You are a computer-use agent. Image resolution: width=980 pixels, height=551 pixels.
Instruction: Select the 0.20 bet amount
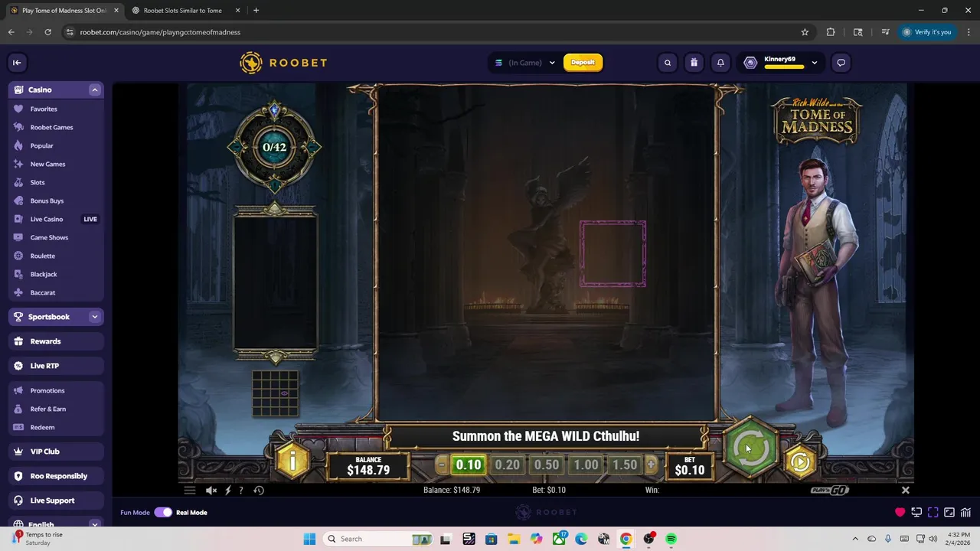point(507,465)
